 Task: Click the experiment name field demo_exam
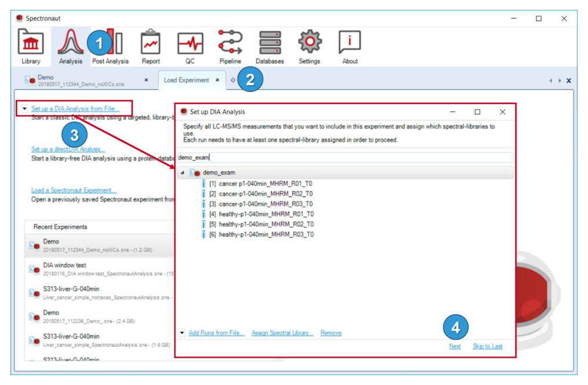[x=345, y=157]
